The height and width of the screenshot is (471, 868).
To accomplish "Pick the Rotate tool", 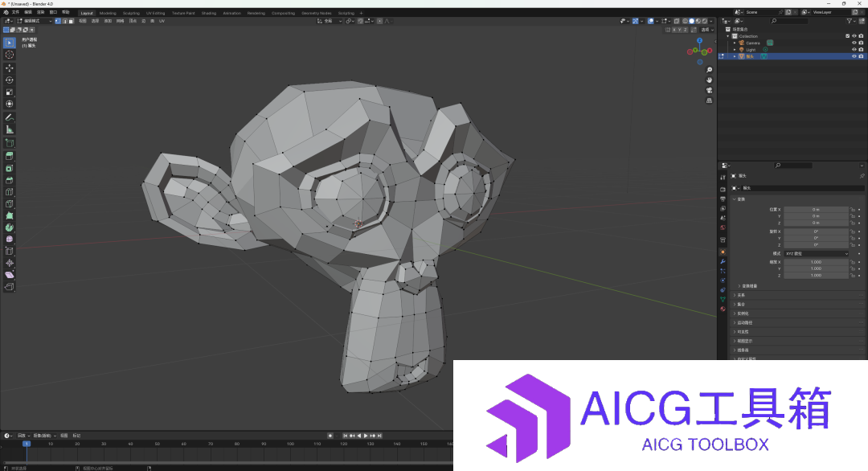I will [x=10, y=80].
